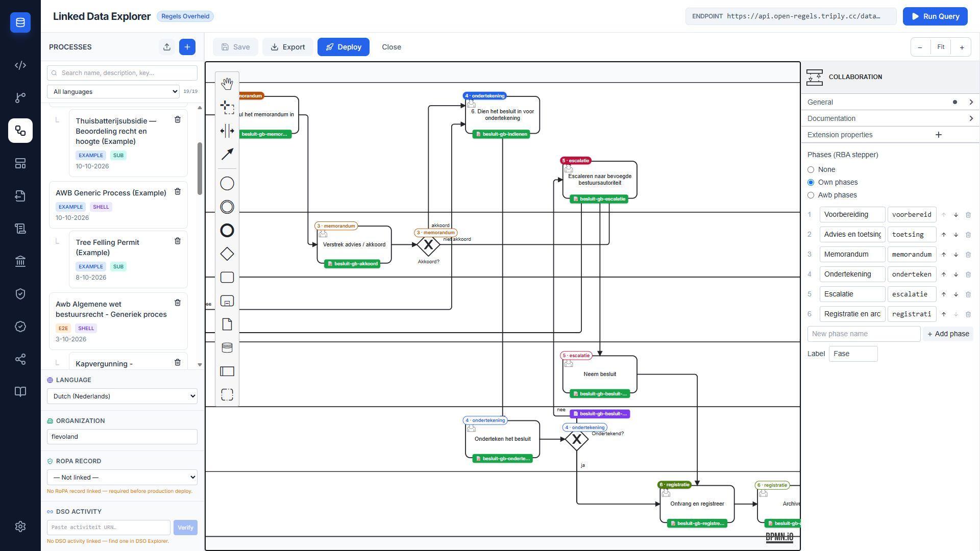Add an extension property with plus

(x=938, y=135)
